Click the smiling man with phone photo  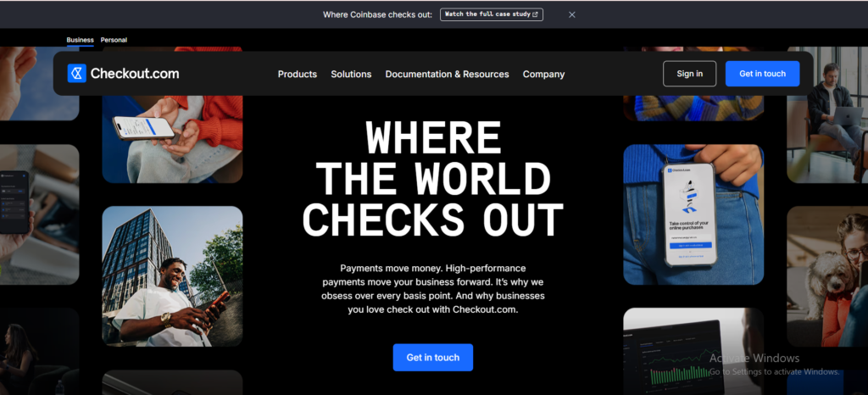[x=172, y=276]
